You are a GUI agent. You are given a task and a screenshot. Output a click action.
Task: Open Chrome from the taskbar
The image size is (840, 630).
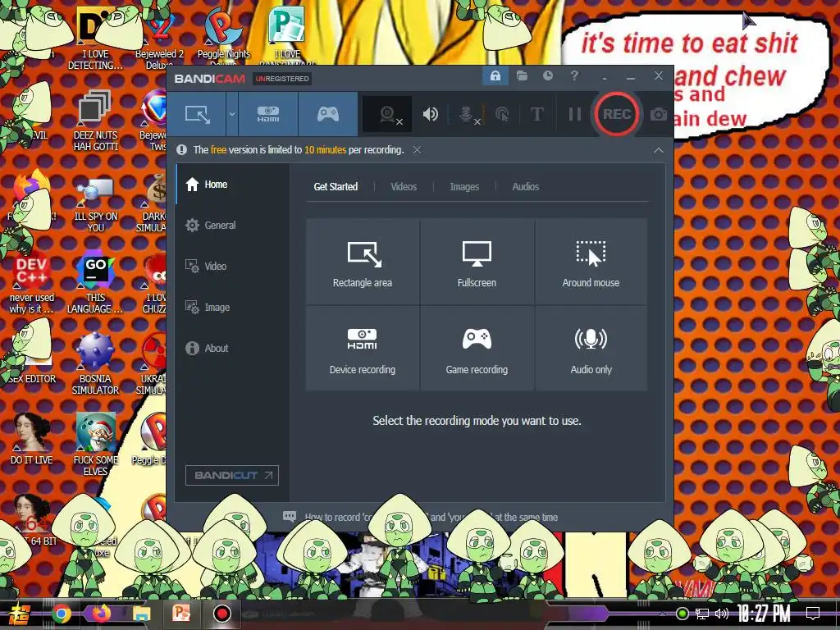(62, 614)
